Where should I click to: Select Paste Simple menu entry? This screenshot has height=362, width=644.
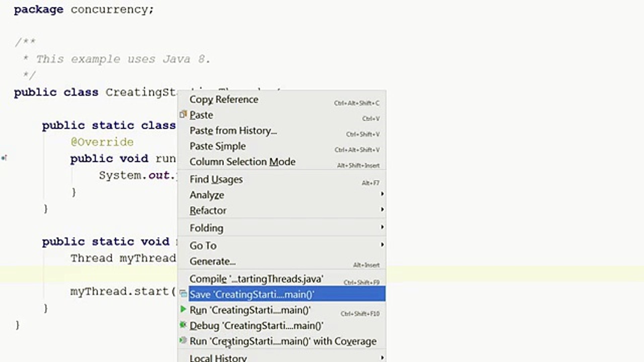(217, 146)
